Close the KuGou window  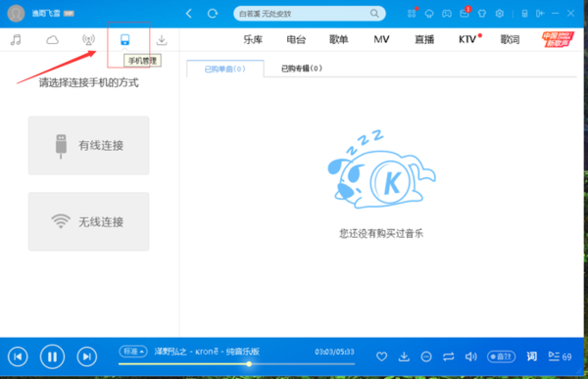(x=570, y=14)
